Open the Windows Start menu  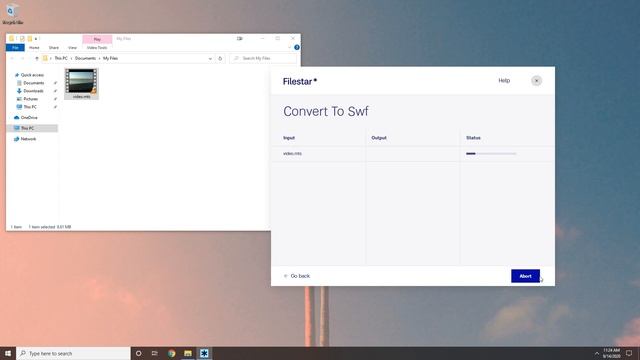pyautogui.click(x=8, y=353)
